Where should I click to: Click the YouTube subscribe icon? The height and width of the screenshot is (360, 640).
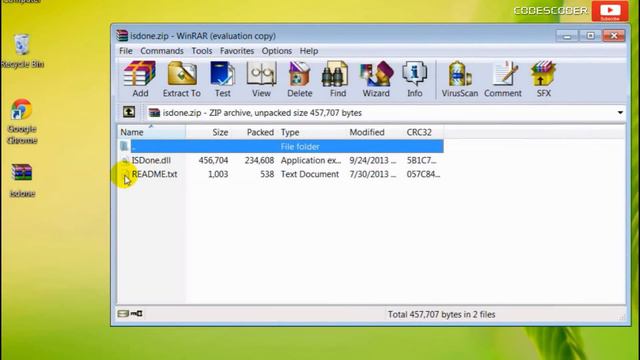610,11
